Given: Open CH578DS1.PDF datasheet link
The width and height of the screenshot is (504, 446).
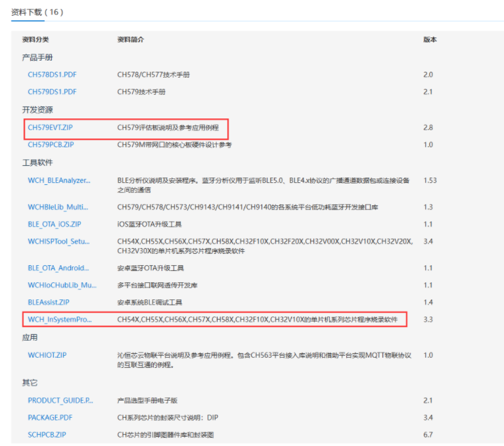Looking at the screenshot, I should coord(52,74).
